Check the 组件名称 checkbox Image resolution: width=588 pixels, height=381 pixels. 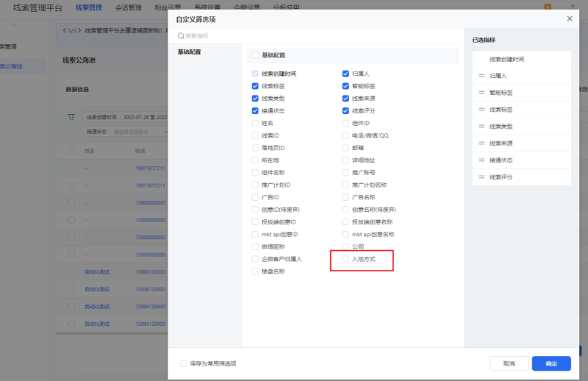pyautogui.click(x=255, y=173)
